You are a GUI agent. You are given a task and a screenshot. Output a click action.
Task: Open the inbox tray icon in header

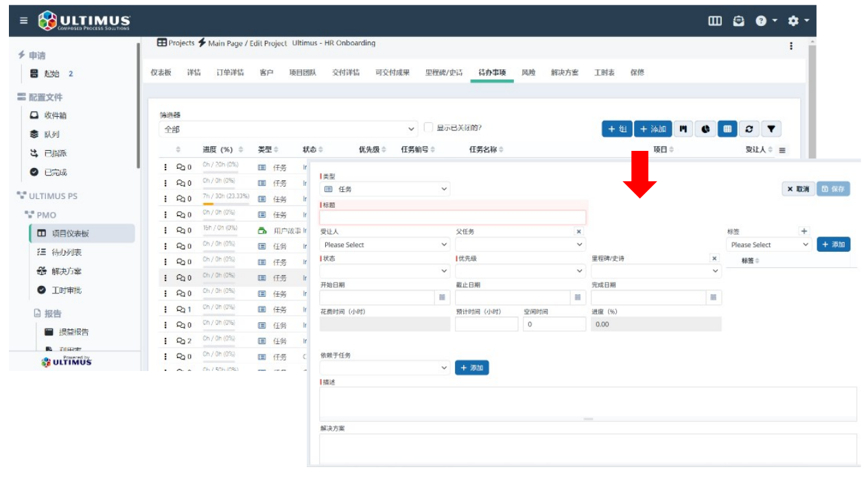click(738, 21)
